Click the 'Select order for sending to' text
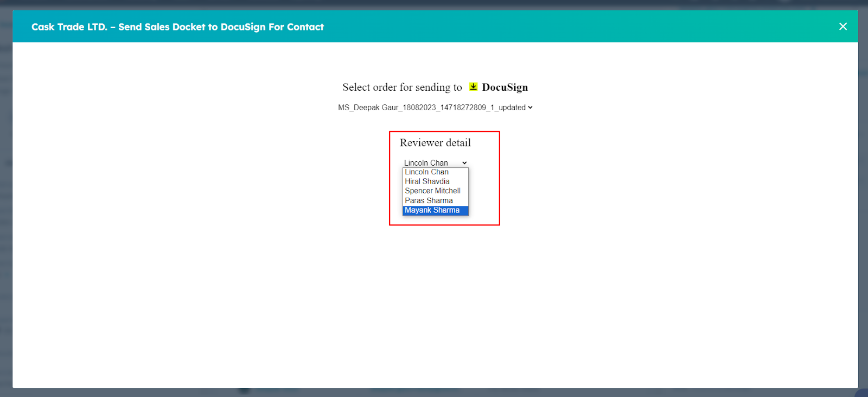The image size is (868, 397). (402, 87)
